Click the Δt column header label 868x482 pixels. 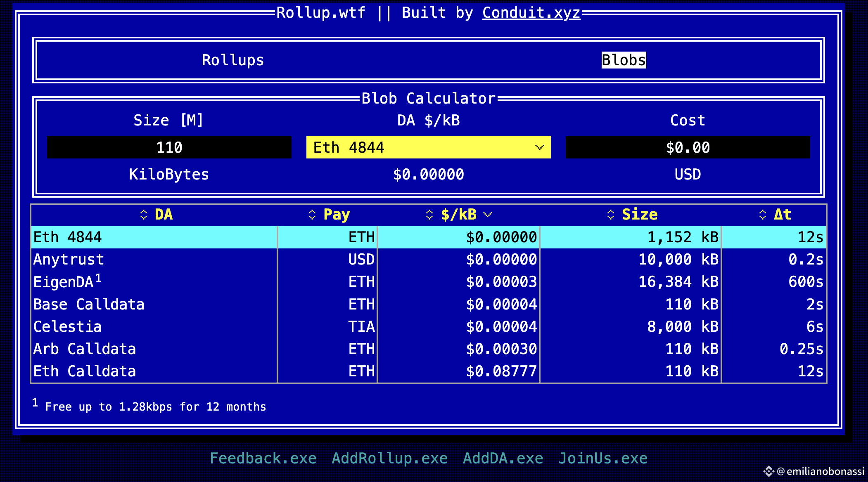tap(783, 215)
